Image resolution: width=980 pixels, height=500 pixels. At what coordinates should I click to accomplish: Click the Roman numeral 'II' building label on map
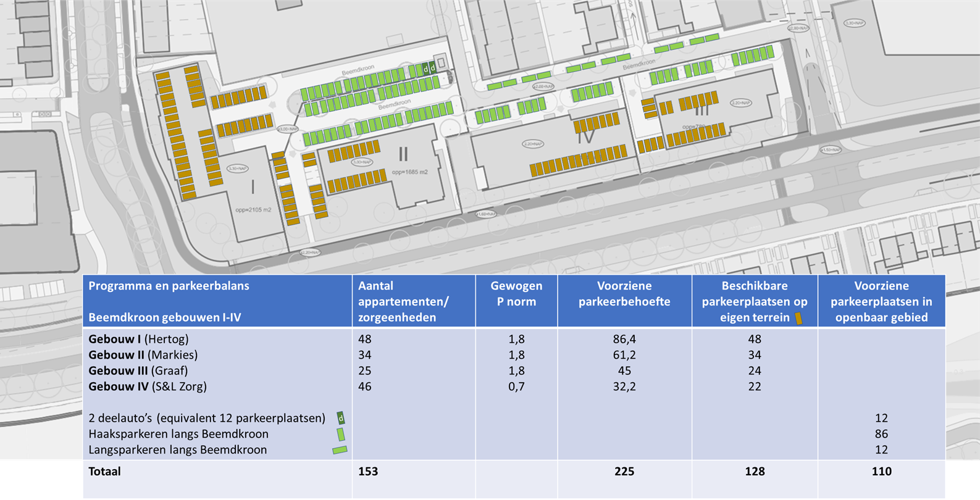pos(403,154)
